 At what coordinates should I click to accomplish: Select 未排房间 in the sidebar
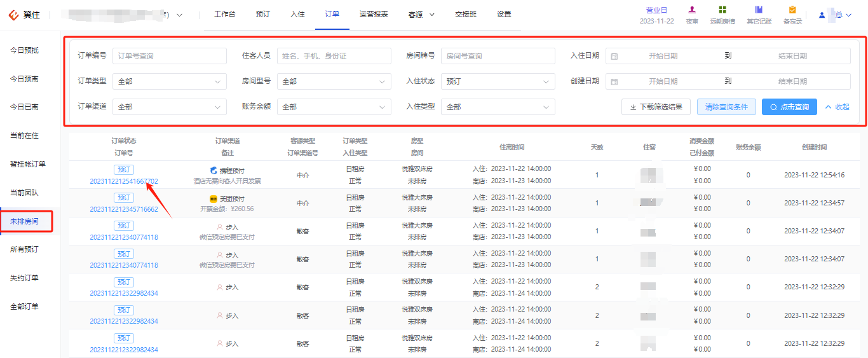click(26, 221)
